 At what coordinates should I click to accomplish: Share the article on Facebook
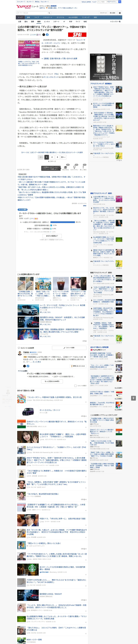(x=47, y=35)
